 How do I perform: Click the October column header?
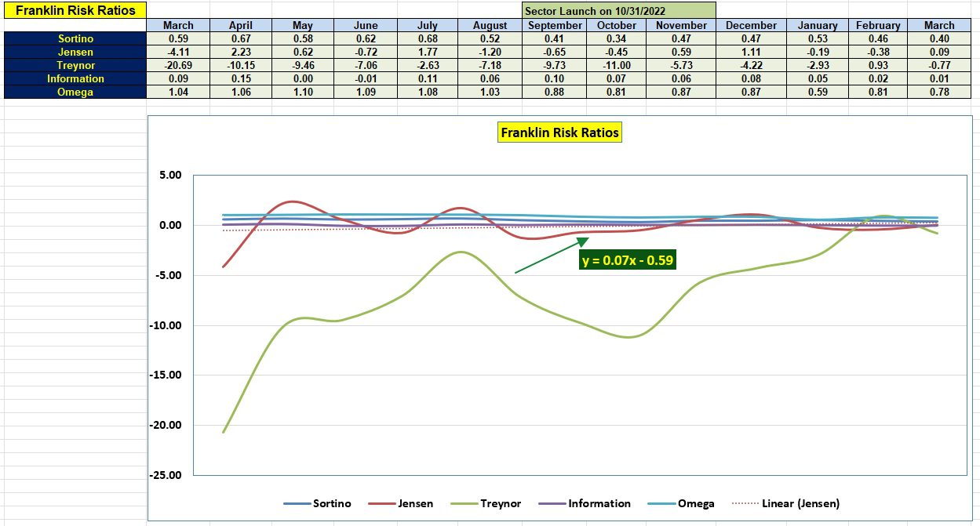[617, 25]
